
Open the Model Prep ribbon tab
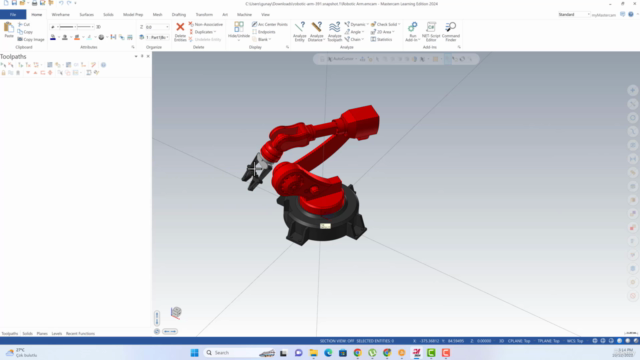(133, 14)
